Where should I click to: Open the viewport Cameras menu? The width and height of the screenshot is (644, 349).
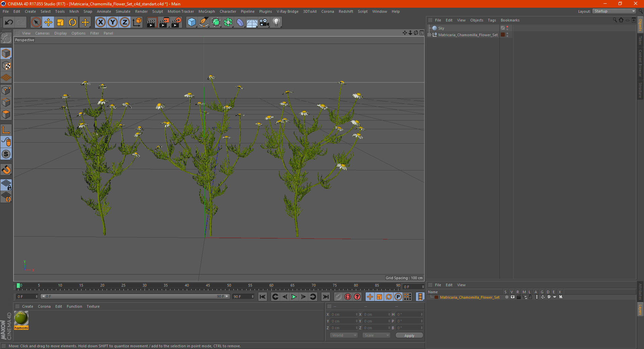pyautogui.click(x=42, y=33)
